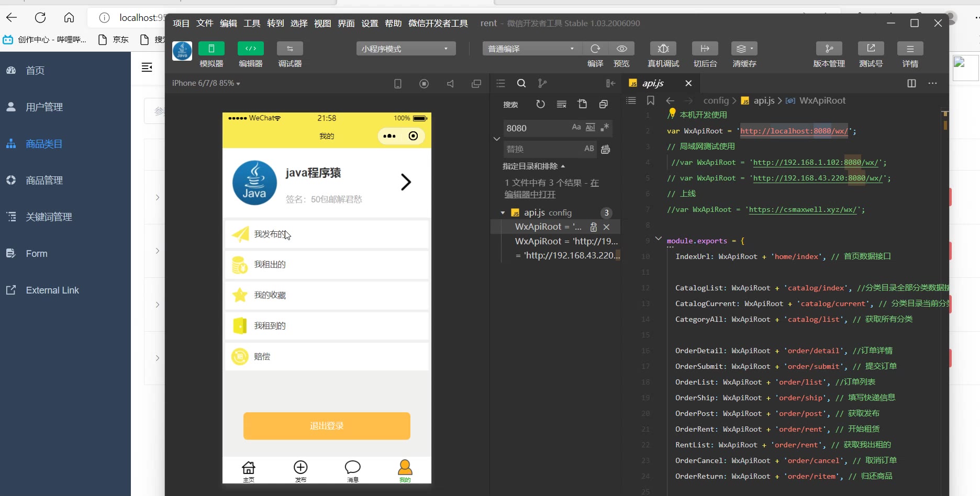The image size is (980, 496).
Task: Click the 编辑器中打开 link
Action: 530,195
